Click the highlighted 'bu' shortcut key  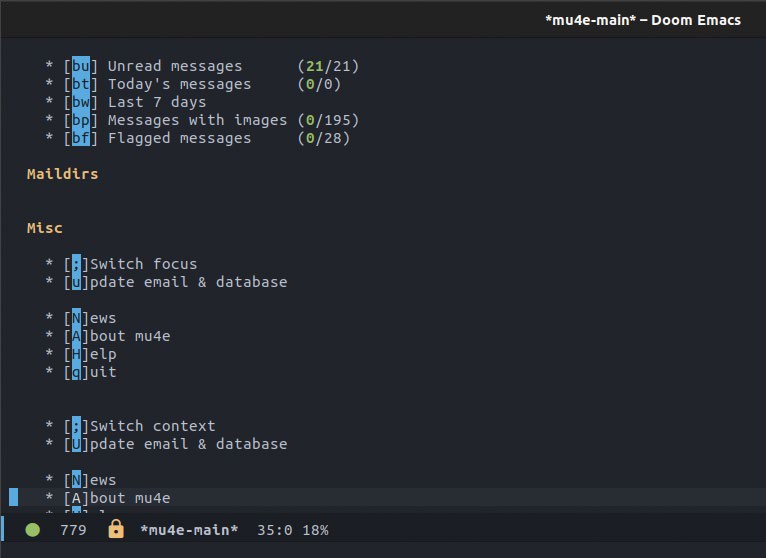click(x=80, y=66)
